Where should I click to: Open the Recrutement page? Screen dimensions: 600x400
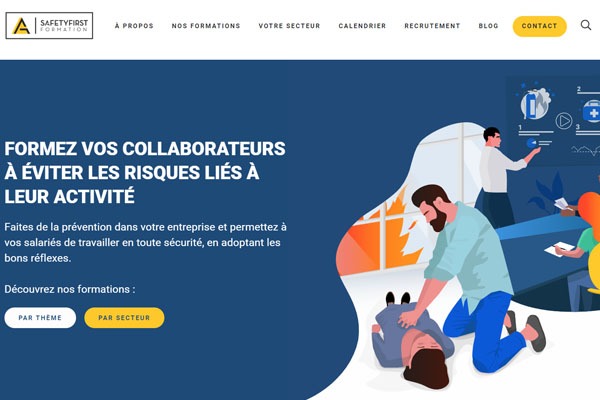pos(432,26)
